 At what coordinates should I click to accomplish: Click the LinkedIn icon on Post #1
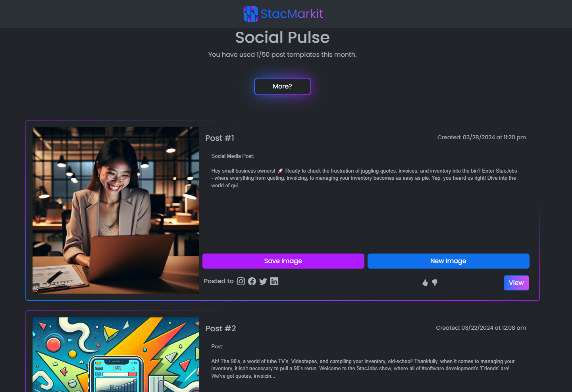274,281
